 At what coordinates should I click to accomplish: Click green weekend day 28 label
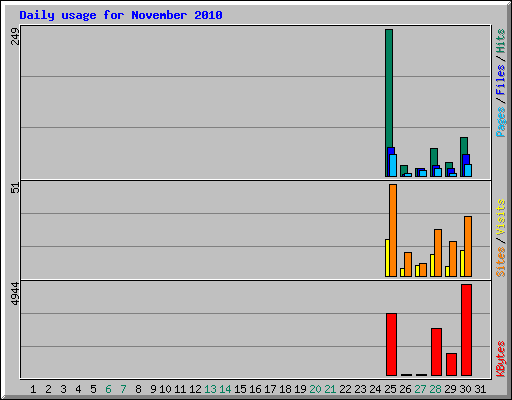point(435,389)
